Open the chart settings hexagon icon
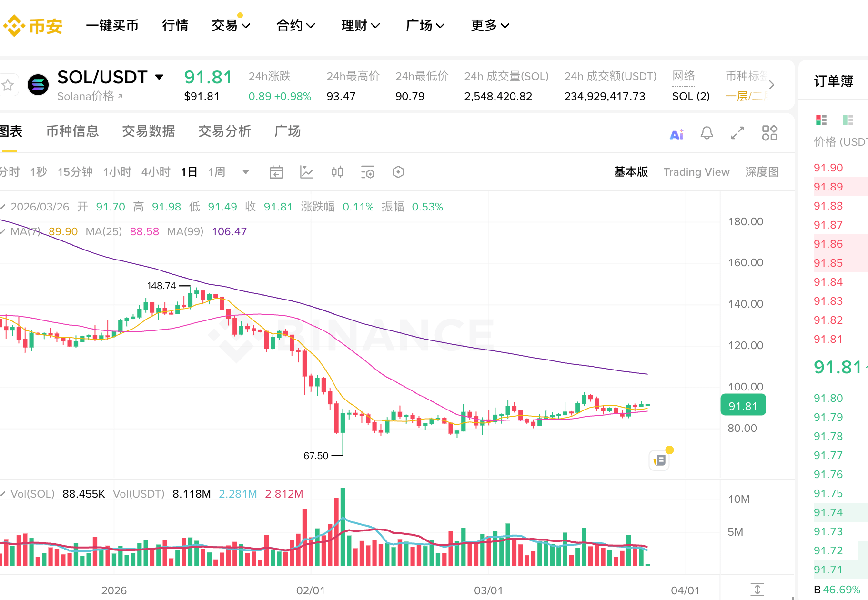Image resolution: width=868 pixels, height=600 pixels. coord(398,172)
